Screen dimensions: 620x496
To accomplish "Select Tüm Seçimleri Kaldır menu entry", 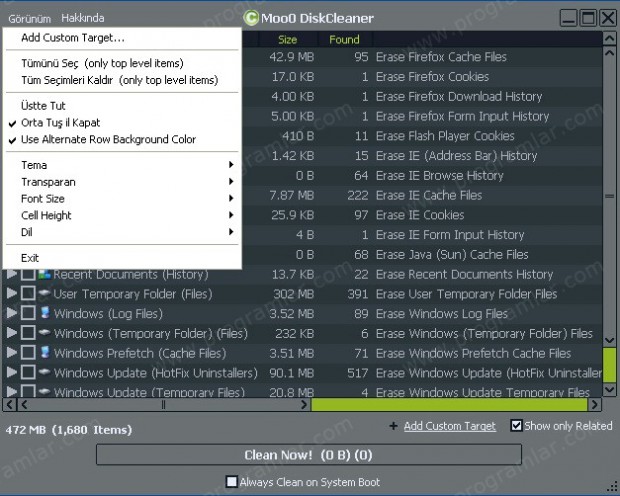I will click(122, 80).
